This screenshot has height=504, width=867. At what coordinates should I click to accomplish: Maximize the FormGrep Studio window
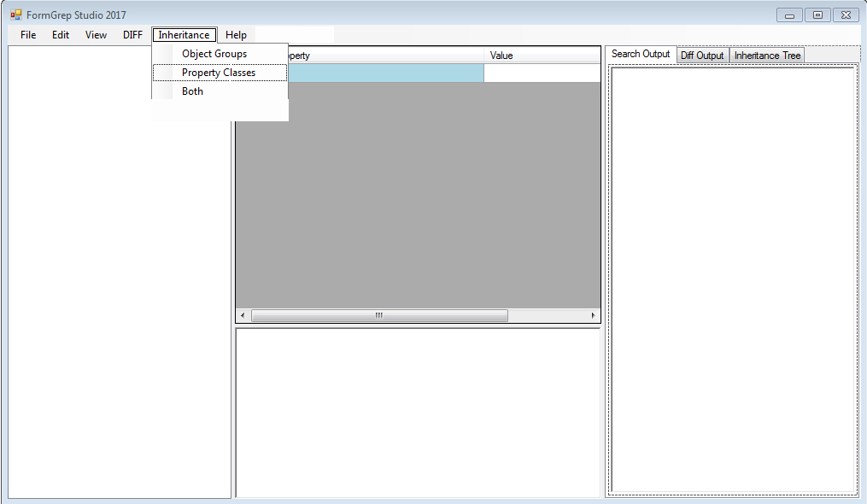817,15
